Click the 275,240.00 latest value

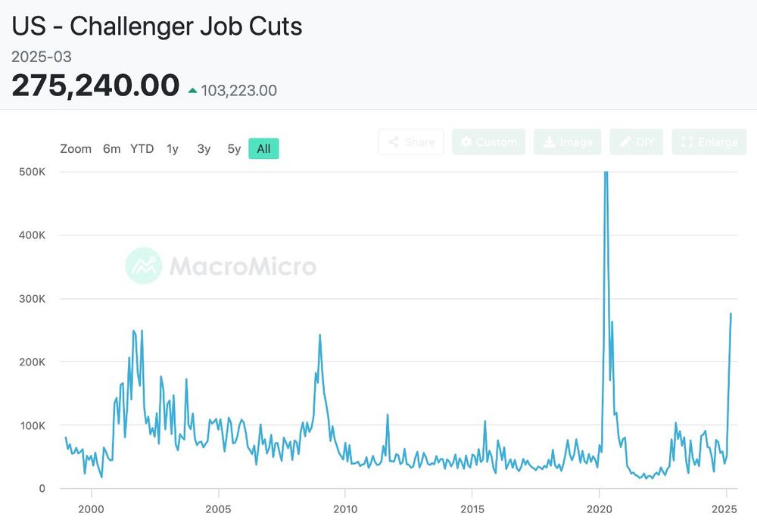tap(95, 86)
